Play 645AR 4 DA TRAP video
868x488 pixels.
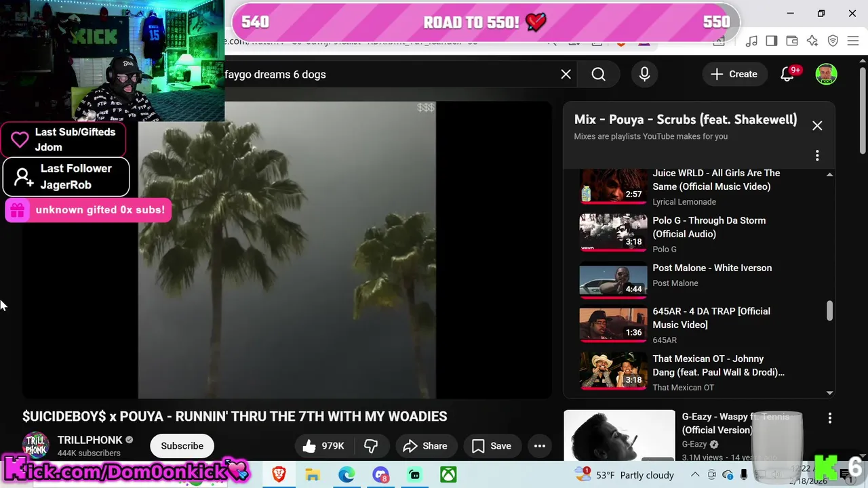711,318
